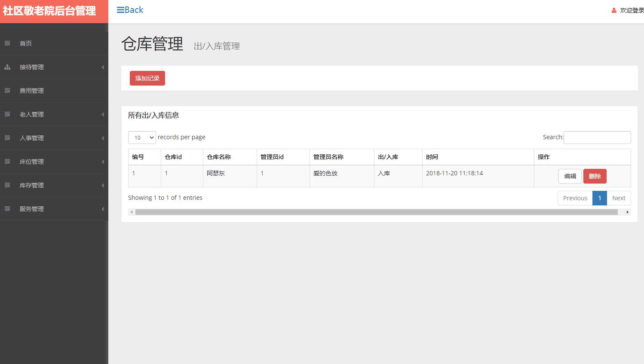This screenshot has height=364, width=644.
Task: Click the grid icon beside 老人管理
Action: click(7, 114)
